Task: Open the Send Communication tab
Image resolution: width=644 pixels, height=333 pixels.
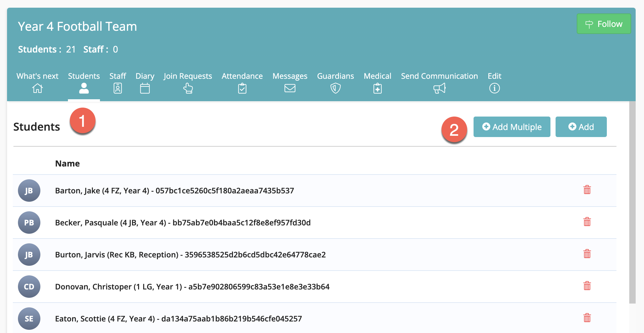Action: pos(440,76)
